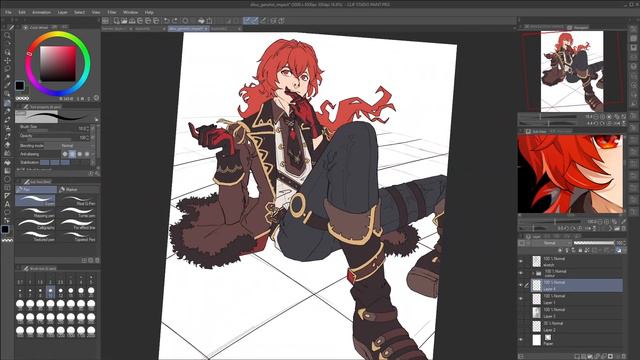
Task: Select brush size preset 12
Action: pos(60,292)
